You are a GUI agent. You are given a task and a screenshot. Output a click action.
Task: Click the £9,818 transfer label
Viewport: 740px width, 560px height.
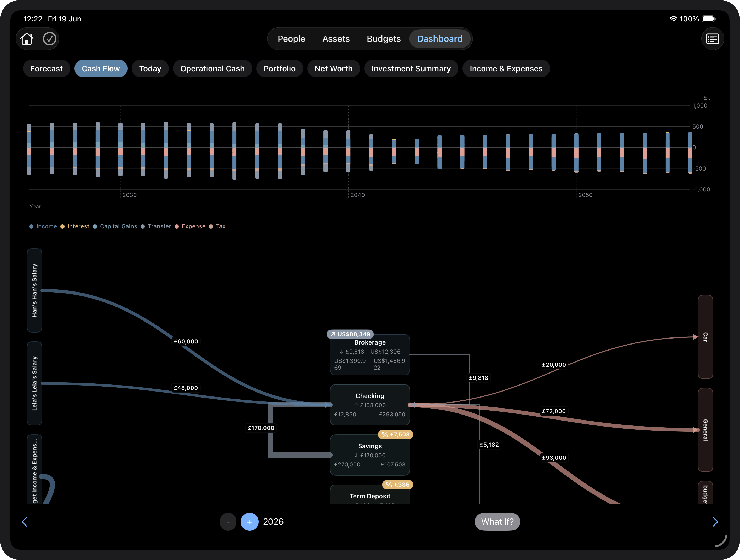(478, 378)
